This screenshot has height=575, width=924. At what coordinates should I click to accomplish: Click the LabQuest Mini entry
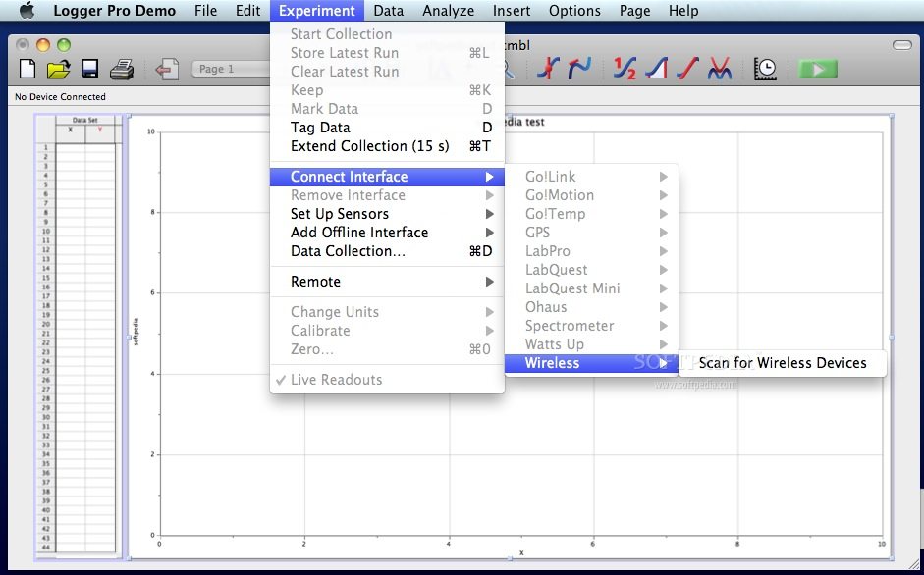(x=592, y=288)
